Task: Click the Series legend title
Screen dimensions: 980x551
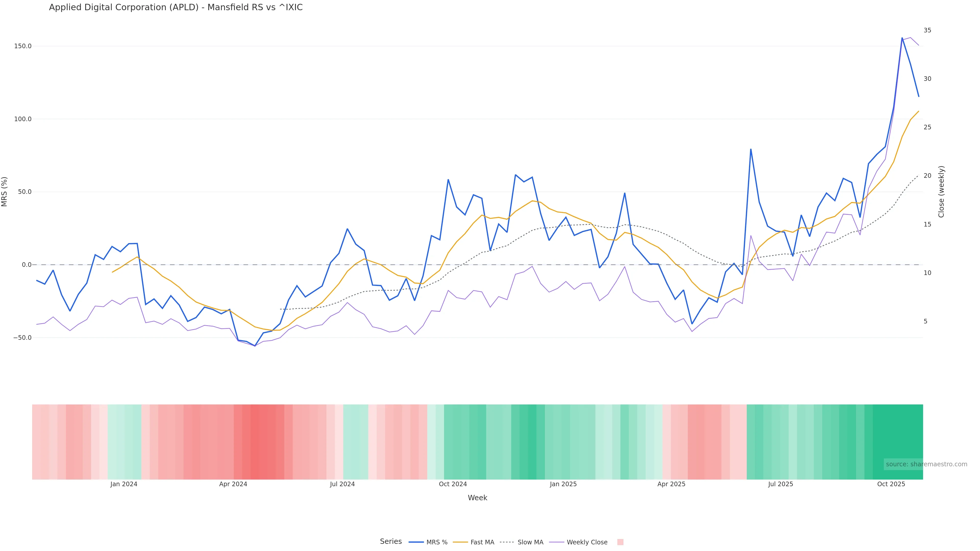Action: pos(391,542)
